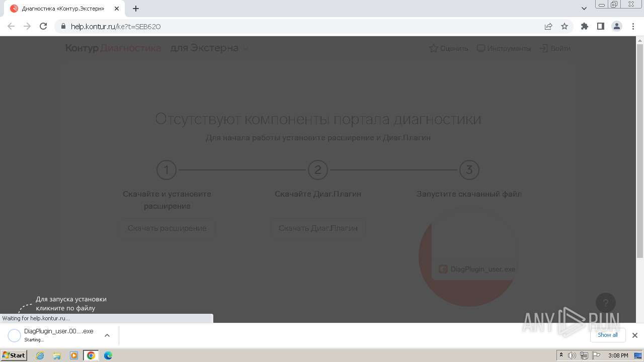Click the Запустите скачанный файл text
644x362 pixels.
469,194
